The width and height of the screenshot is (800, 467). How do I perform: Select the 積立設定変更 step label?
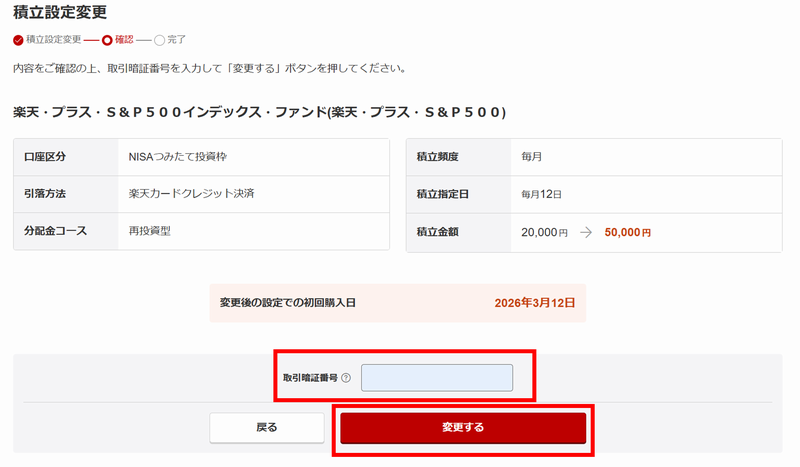tap(53, 40)
